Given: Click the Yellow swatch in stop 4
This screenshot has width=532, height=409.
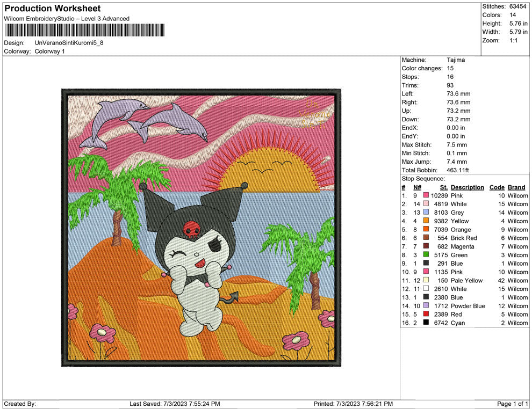Looking at the screenshot, I should pos(426,221).
